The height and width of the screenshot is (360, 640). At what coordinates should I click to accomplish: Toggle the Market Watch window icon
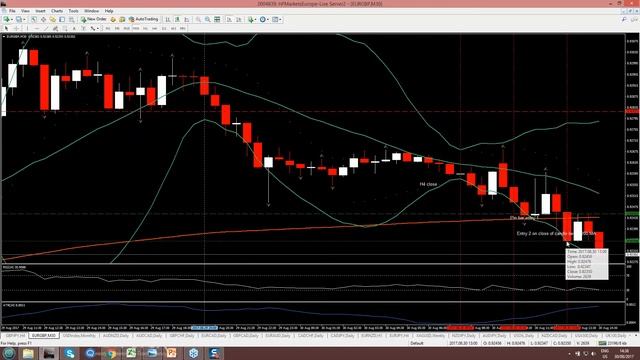(33, 19)
